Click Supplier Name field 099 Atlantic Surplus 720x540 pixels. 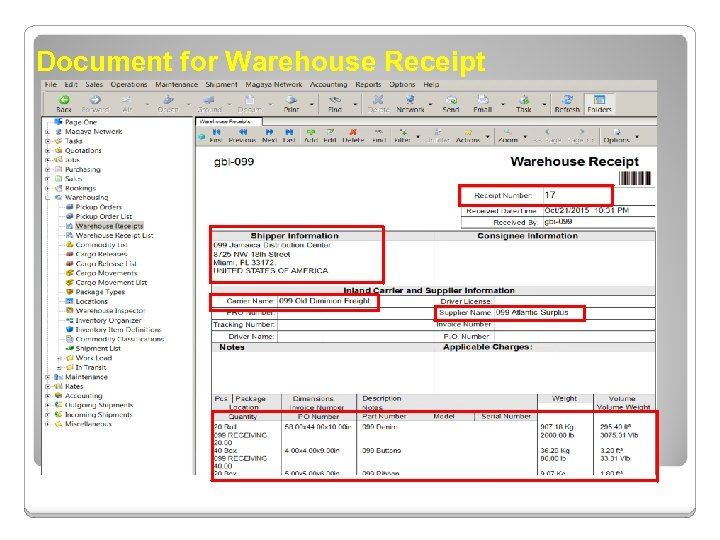coord(532,313)
